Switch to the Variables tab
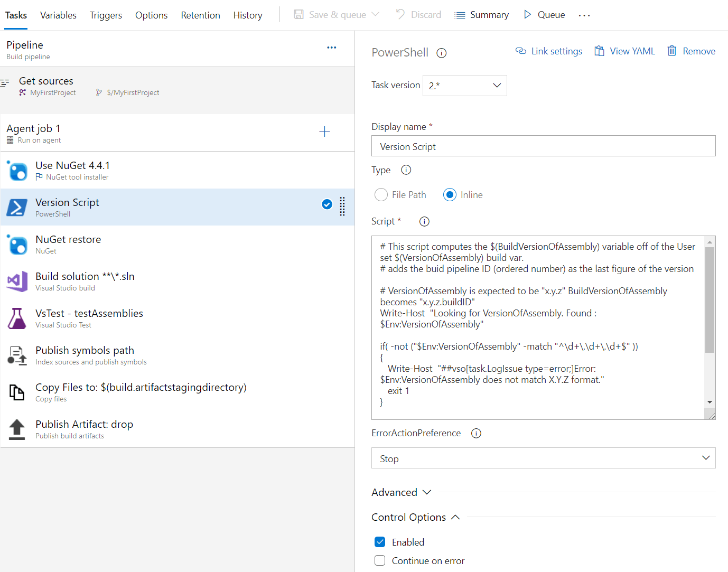 click(58, 15)
